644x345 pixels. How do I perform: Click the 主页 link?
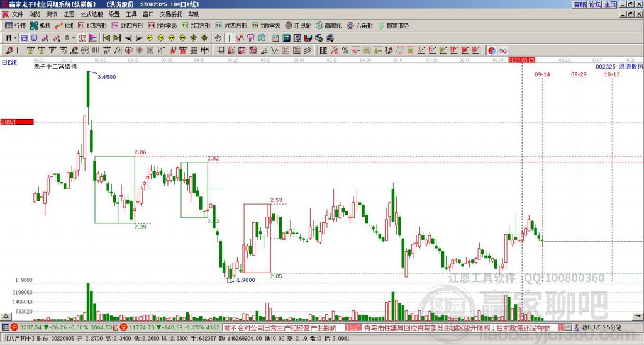pos(610,4)
